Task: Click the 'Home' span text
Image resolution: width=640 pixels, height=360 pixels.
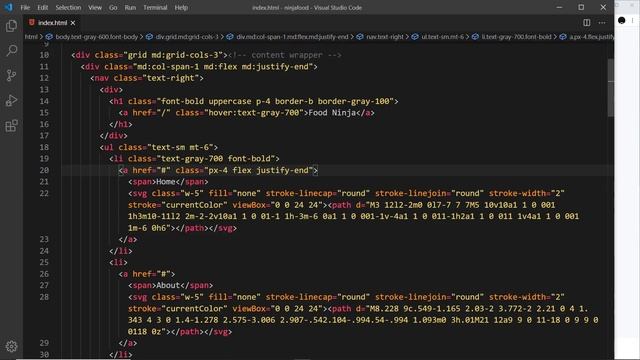Action: 166,182
